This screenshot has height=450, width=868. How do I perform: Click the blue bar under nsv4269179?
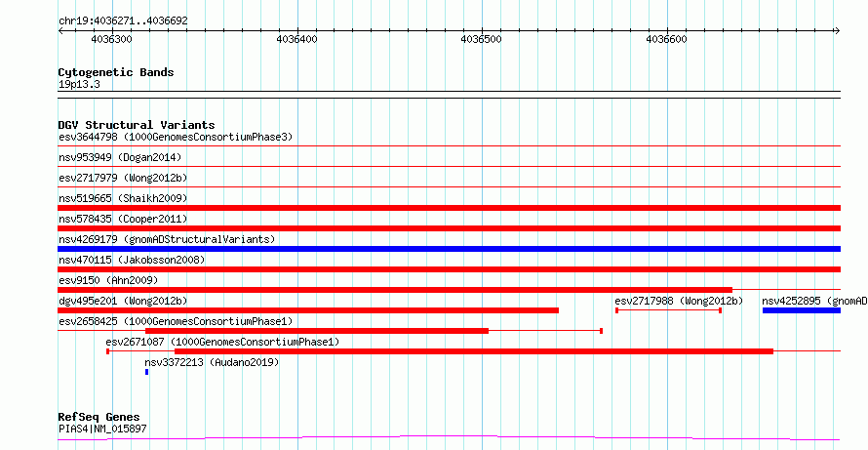(x=449, y=249)
